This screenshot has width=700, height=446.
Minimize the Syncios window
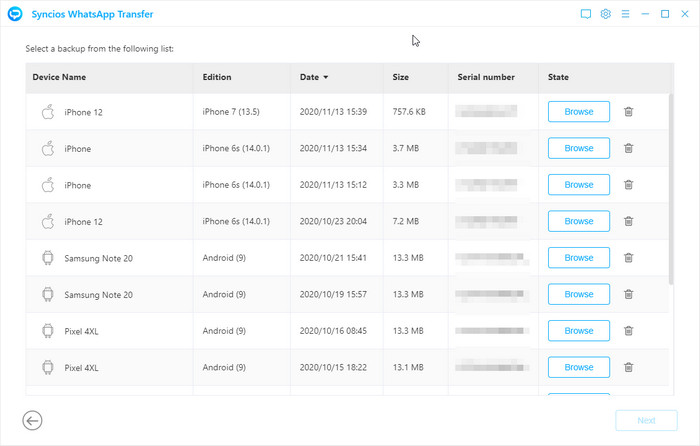pos(645,14)
